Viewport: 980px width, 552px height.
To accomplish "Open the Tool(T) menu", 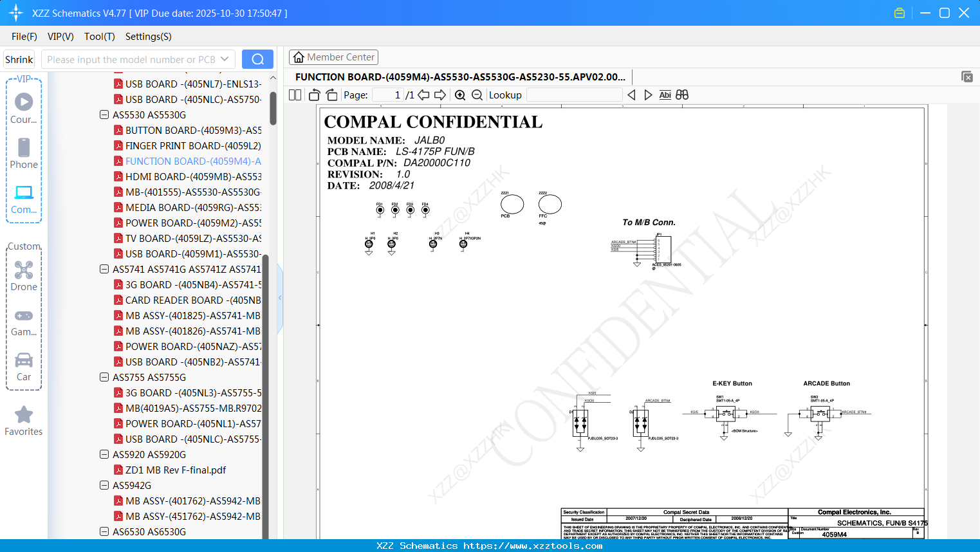I will [100, 37].
